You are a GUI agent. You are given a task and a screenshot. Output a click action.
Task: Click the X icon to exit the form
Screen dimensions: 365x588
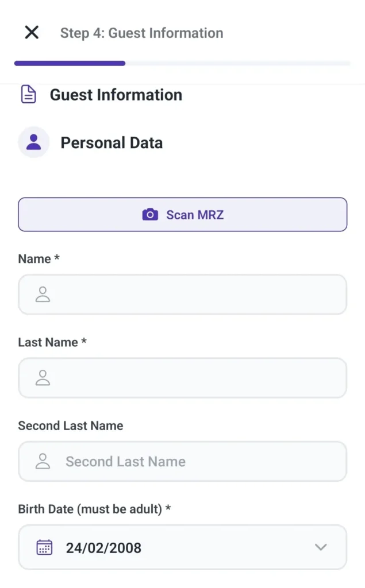pos(32,32)
